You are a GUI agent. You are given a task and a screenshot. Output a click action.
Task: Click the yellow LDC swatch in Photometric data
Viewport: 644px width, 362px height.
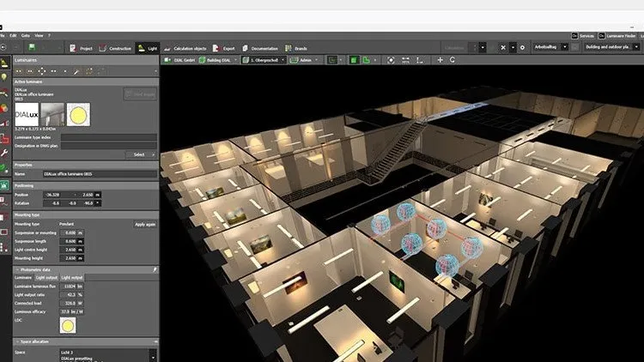pyautogui.click(x=66, y=324)
